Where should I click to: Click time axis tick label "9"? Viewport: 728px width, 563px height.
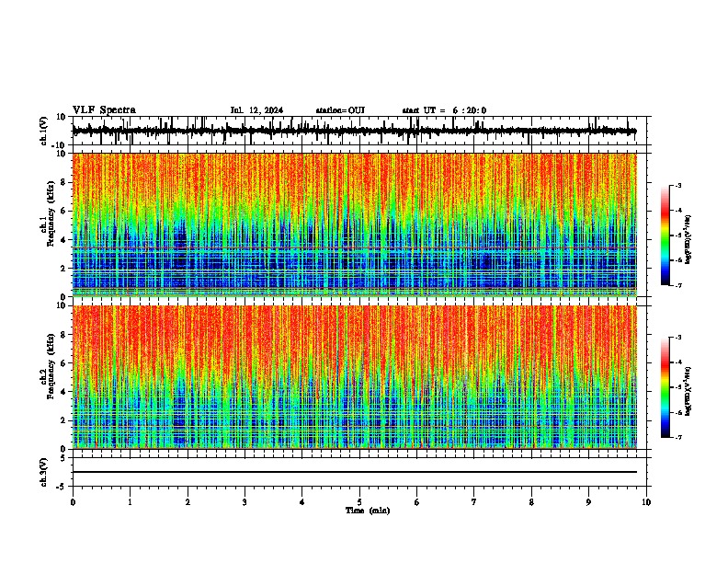point(588,502)
